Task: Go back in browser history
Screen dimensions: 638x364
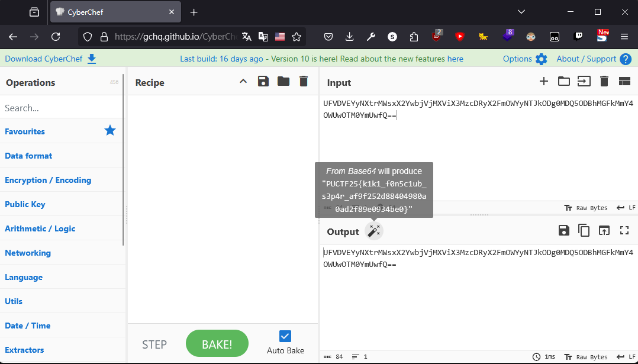Action: (13, 37)
